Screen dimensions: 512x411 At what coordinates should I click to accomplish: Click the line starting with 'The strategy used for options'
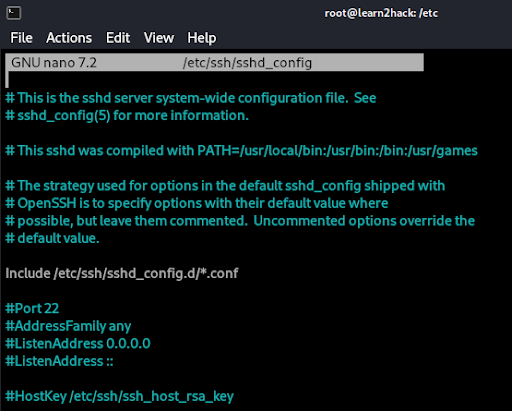[225, 186]
